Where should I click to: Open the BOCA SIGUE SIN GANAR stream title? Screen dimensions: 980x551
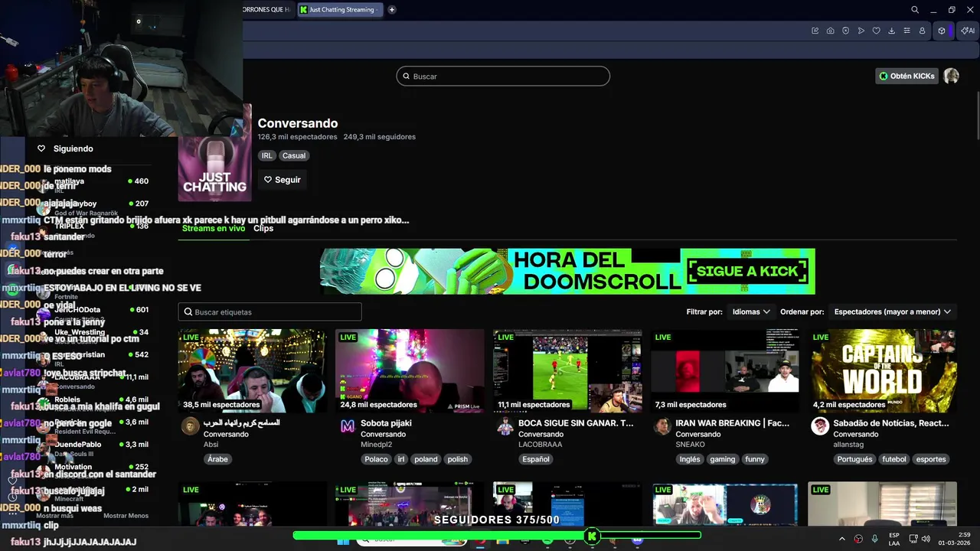[576, 422]
